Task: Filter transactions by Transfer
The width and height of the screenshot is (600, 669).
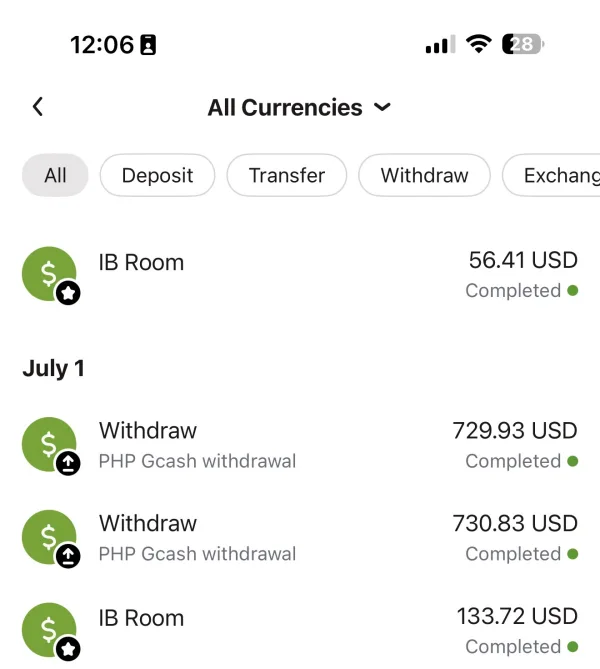Action: coord(287,175)
